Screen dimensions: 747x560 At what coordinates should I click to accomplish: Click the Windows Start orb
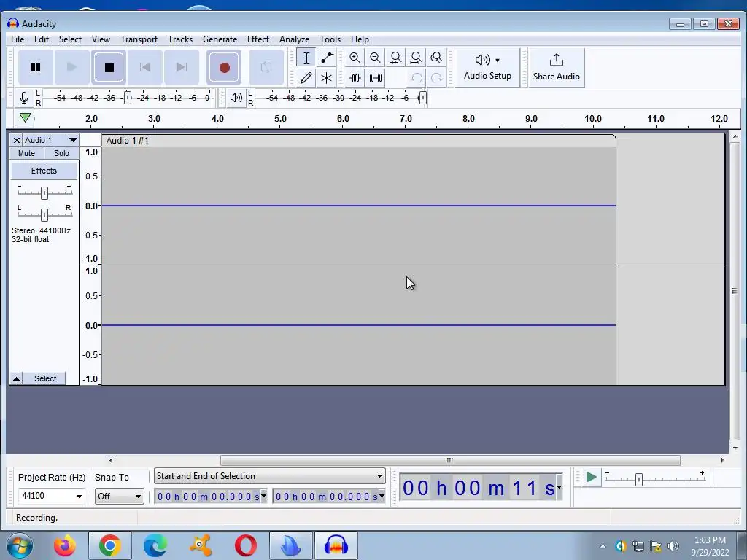(19, 545)
